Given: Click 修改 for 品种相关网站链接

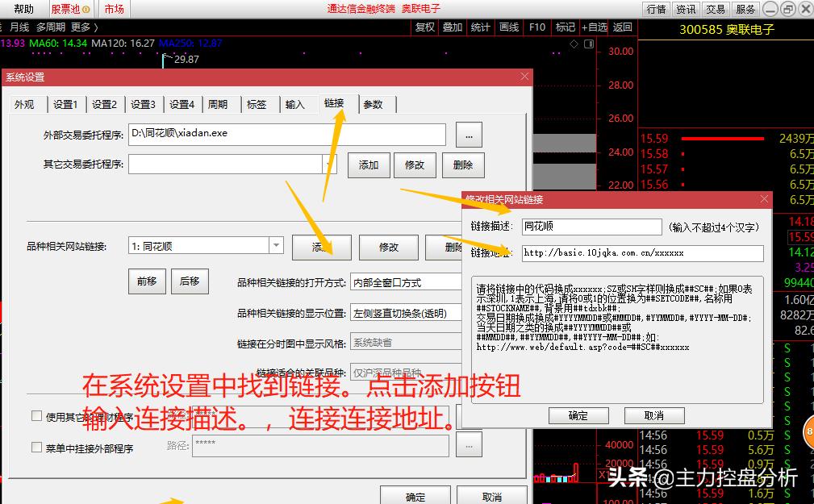Looking at the screenshot, I should tap(388, 247).
